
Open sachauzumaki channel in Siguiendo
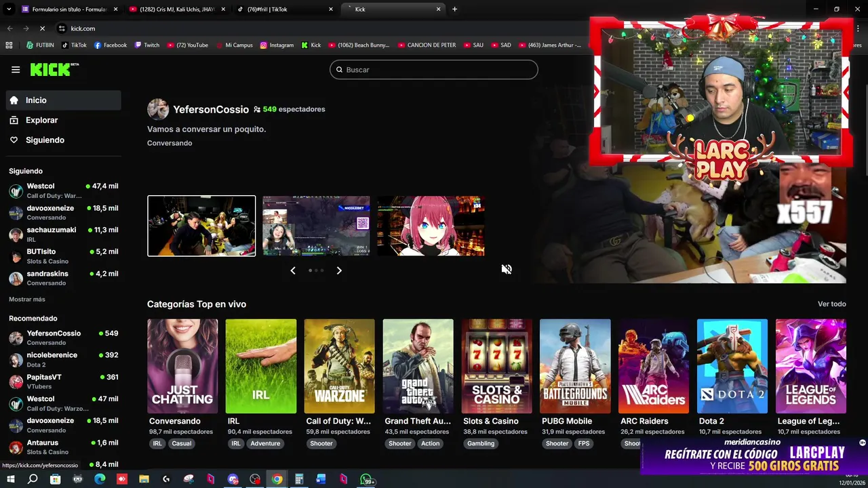64,235
